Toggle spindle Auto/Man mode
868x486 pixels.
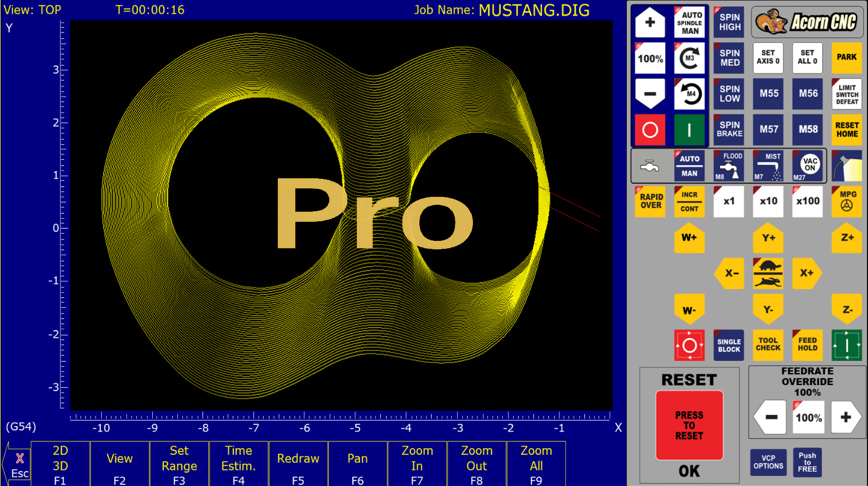coord(689,22)
